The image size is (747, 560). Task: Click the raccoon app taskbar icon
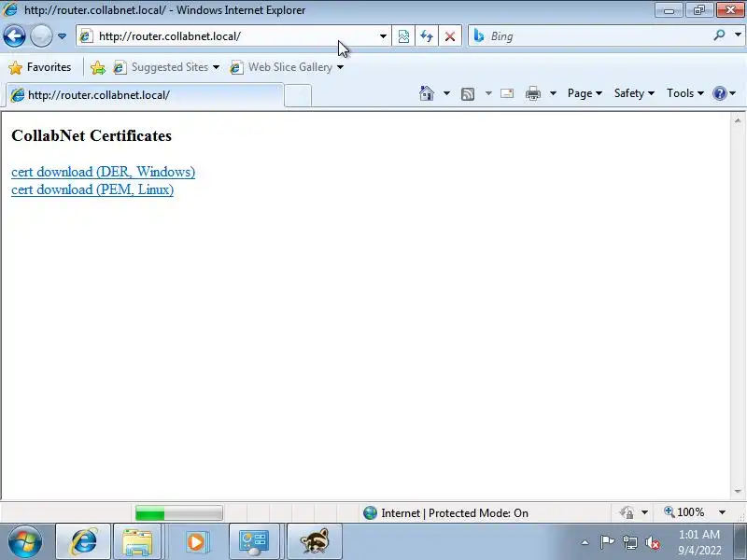click(314, 541)
